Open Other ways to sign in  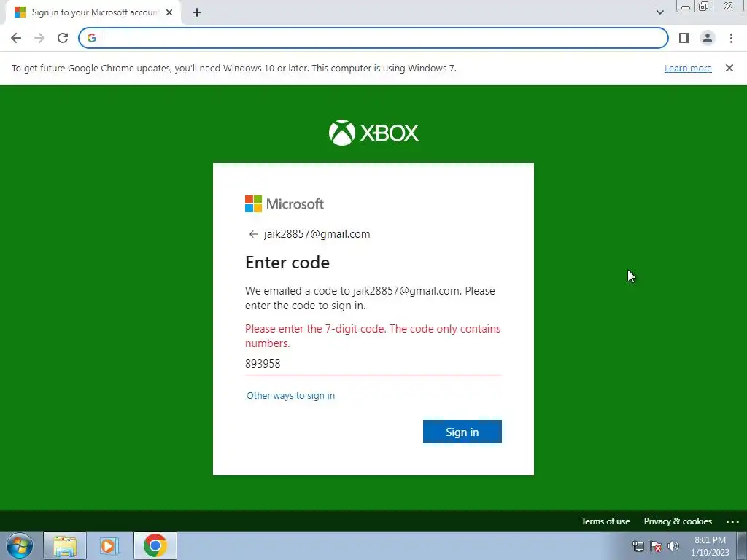click(290, 396)
